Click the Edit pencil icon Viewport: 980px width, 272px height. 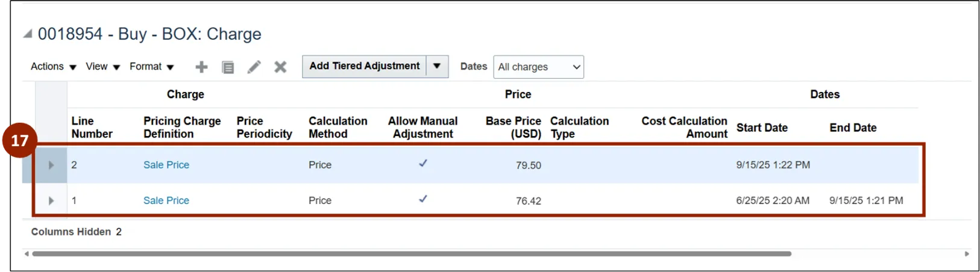coord(254,67)
